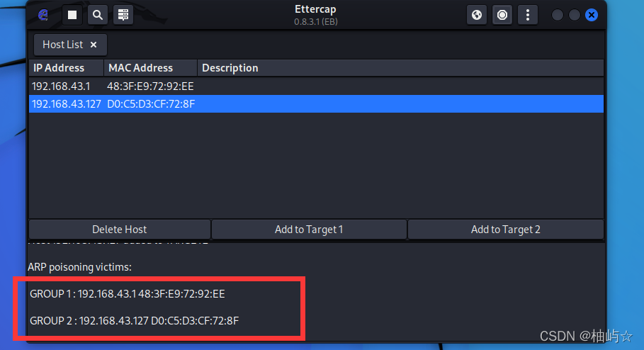
Task: Click MAC address D0:C5:D3:CF:72:8F in host list
Action: (x=151, y=104)
